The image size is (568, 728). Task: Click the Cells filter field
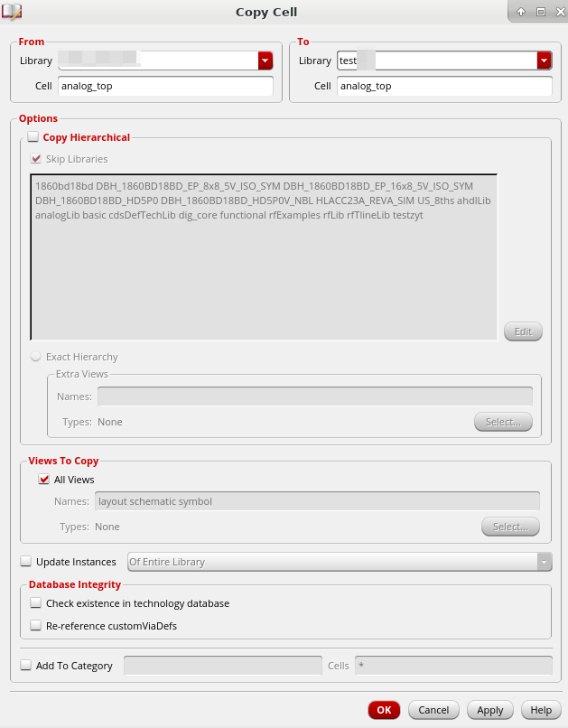(x=453, y=666)
